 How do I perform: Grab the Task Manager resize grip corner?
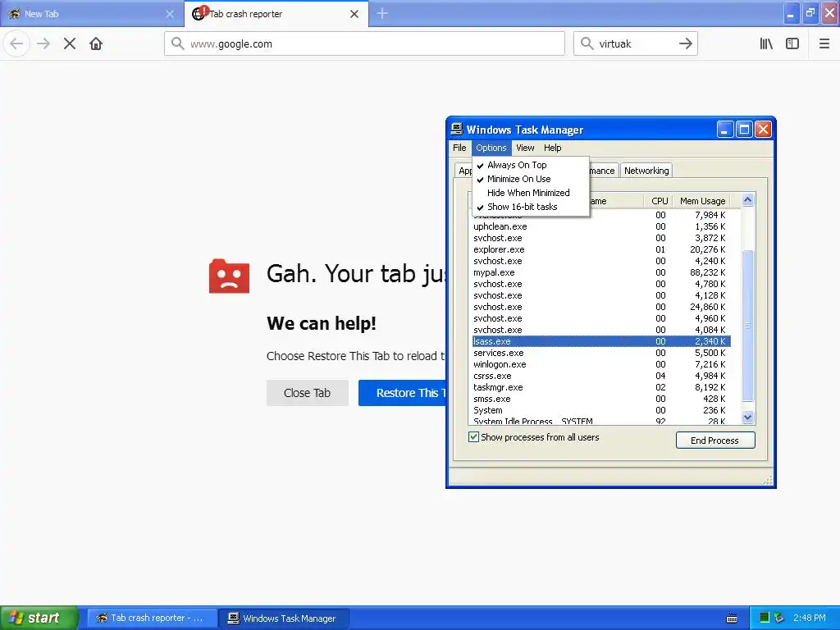[x=768, y=480]
